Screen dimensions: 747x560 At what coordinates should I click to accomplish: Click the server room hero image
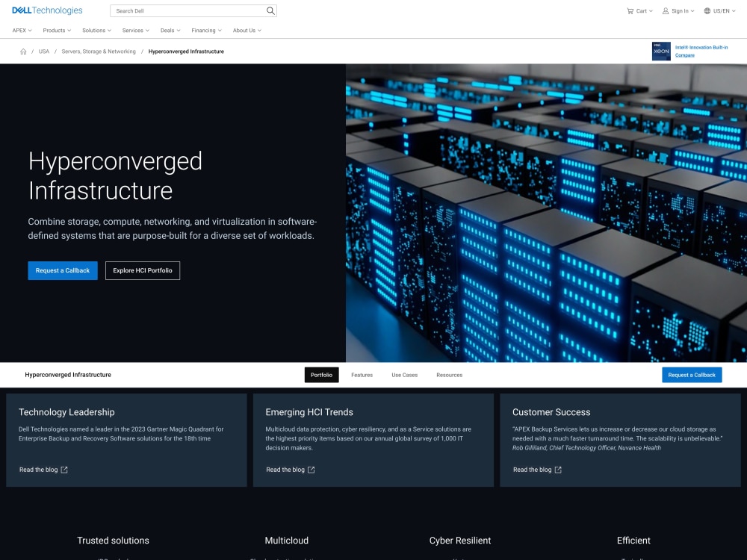[546, 213]
